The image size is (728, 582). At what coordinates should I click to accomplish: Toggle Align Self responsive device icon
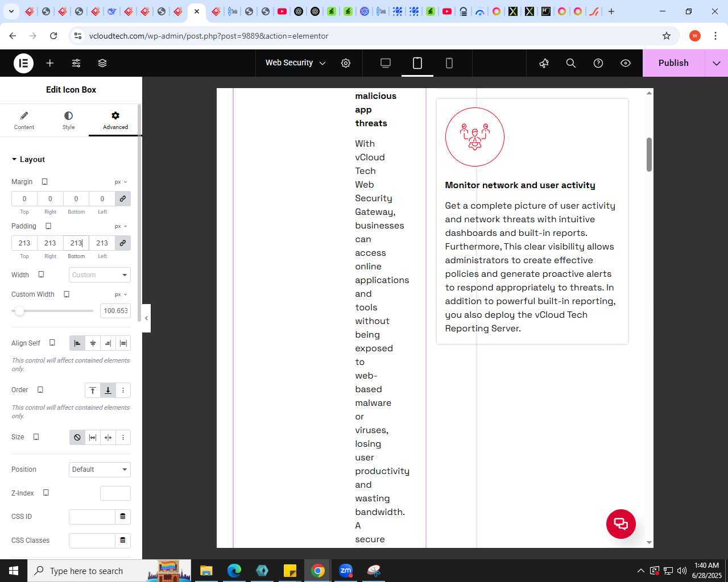[x=52, y=343]
